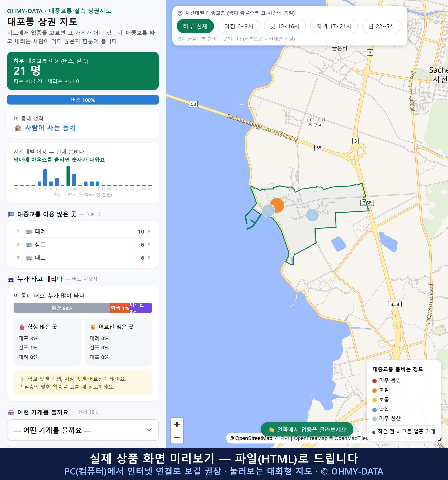
Task: Click the lightbulb icon in the tip box
Action: coord(22,379)
